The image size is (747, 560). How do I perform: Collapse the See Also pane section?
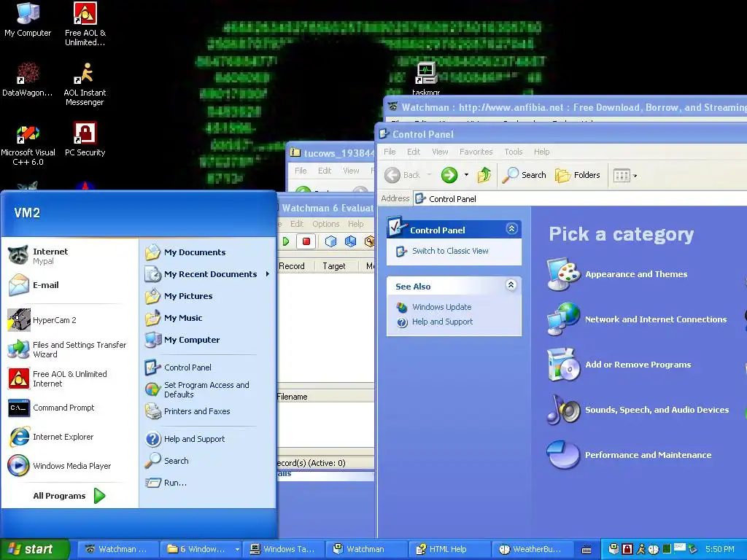click(x=511, y=285)
